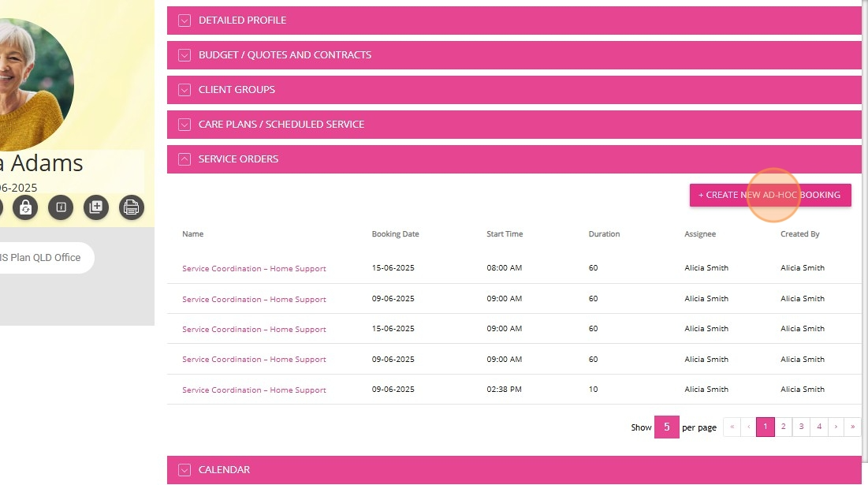Go to next page using single arrow

coord(836,427)
